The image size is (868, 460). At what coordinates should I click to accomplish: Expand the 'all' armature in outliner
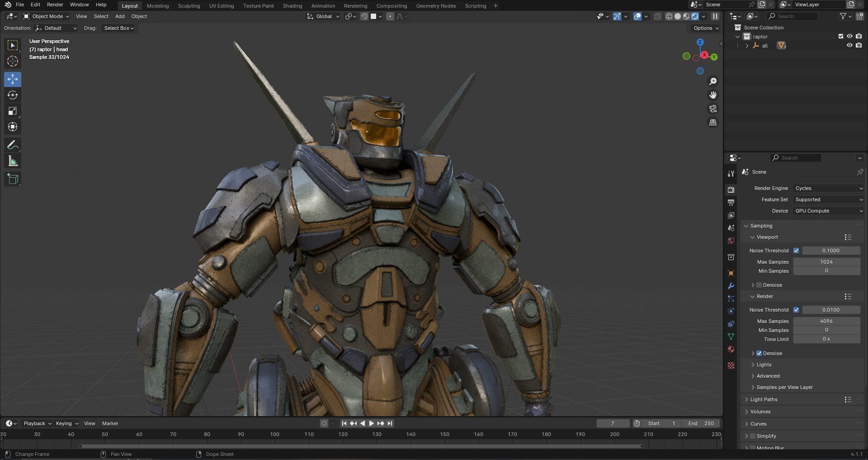(x=747, y=46)
